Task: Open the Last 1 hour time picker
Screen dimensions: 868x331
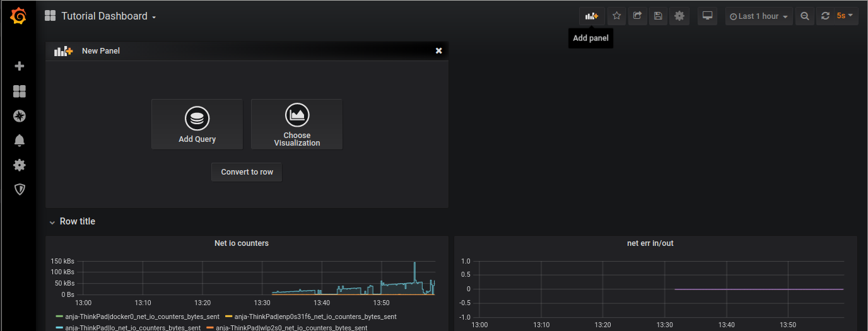Action: (x=759, y=16)
